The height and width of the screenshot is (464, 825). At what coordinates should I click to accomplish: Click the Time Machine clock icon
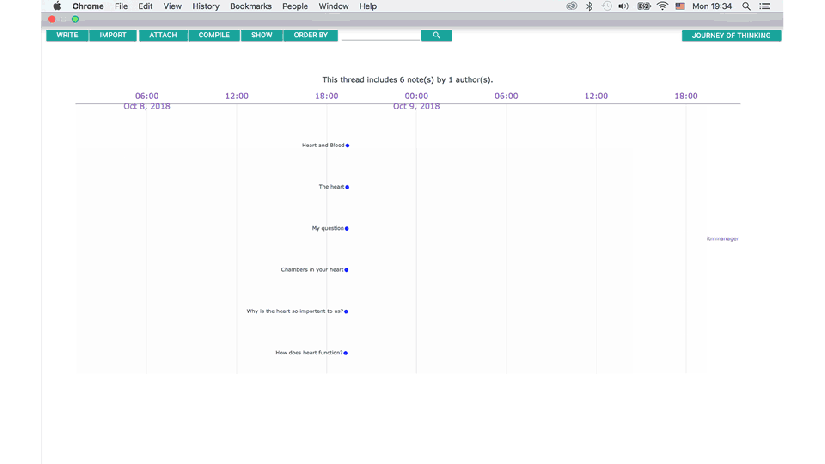click(x=606, y=6)
